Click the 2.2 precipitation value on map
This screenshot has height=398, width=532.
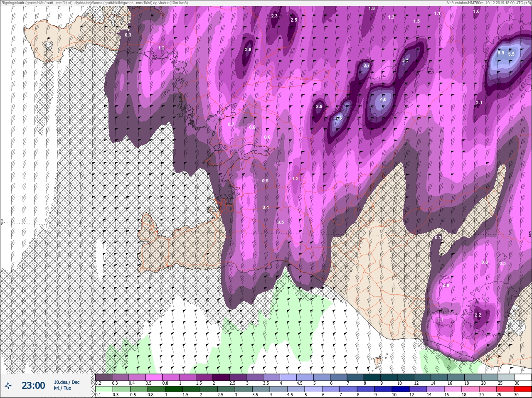[478, 315]
